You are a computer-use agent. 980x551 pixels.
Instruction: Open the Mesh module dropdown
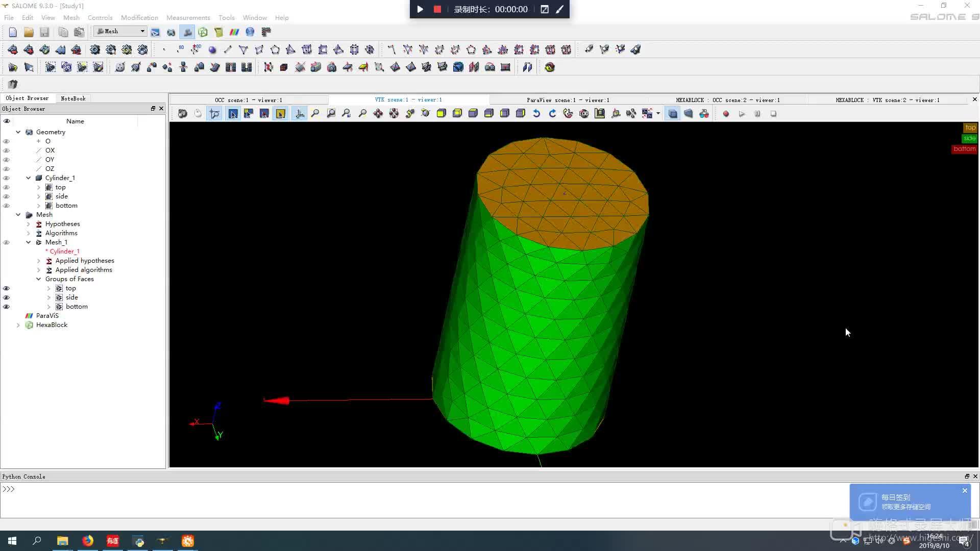(x=142, y=32)
